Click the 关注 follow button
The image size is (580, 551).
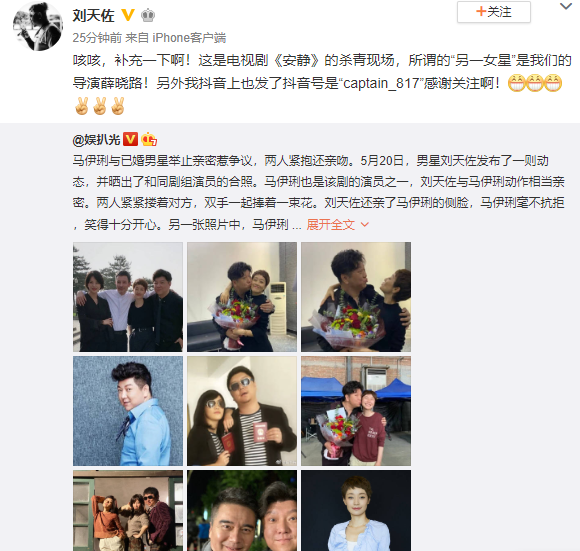(494, 12)
